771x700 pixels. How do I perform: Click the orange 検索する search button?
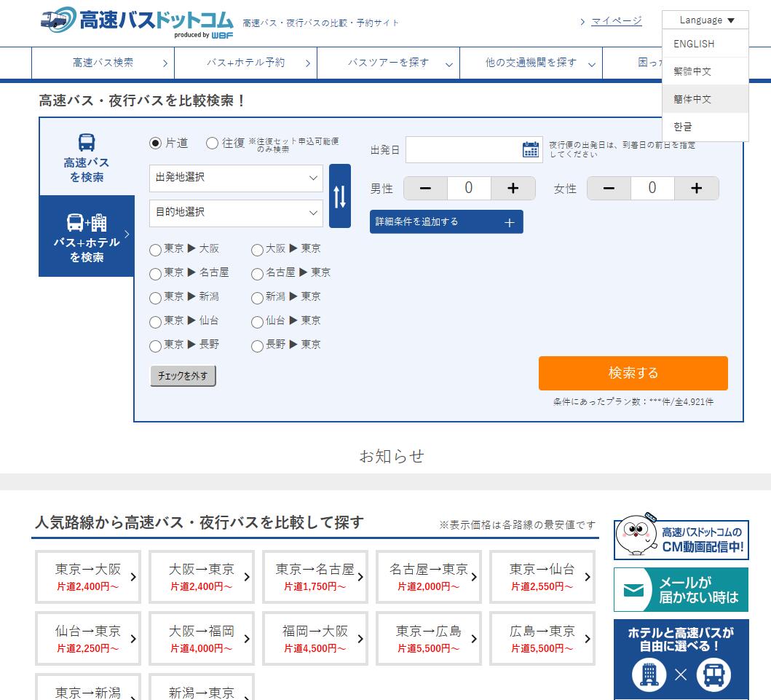coord(632,373)
